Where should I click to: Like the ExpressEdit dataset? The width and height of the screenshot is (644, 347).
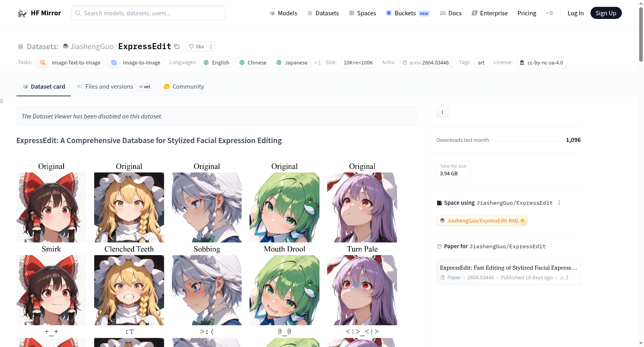197,46
